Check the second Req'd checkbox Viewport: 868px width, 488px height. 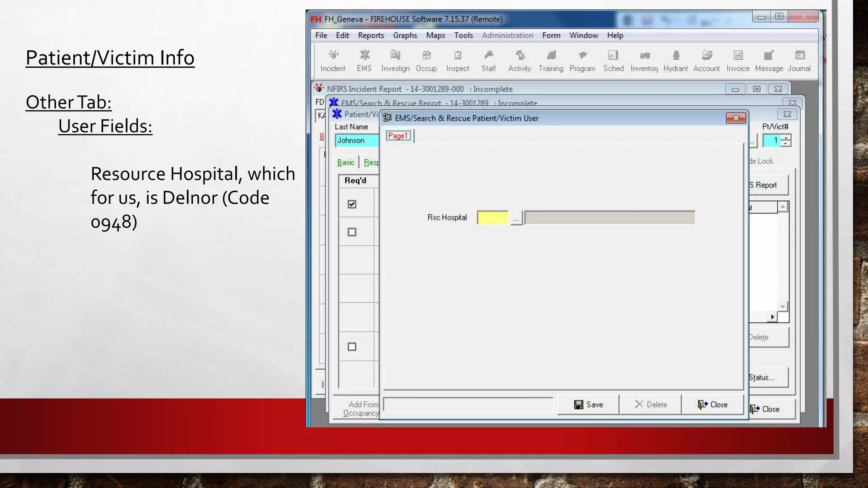352,232
